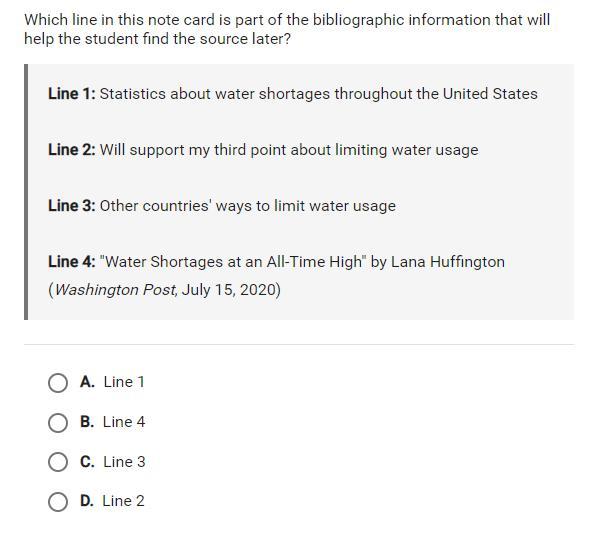Click the 'Line 4' answer label

124,422
